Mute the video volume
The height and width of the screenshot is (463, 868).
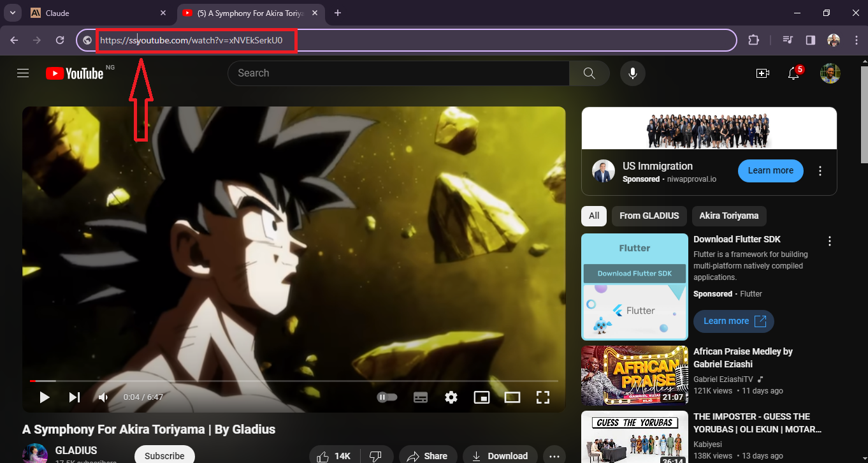(103, 397)
